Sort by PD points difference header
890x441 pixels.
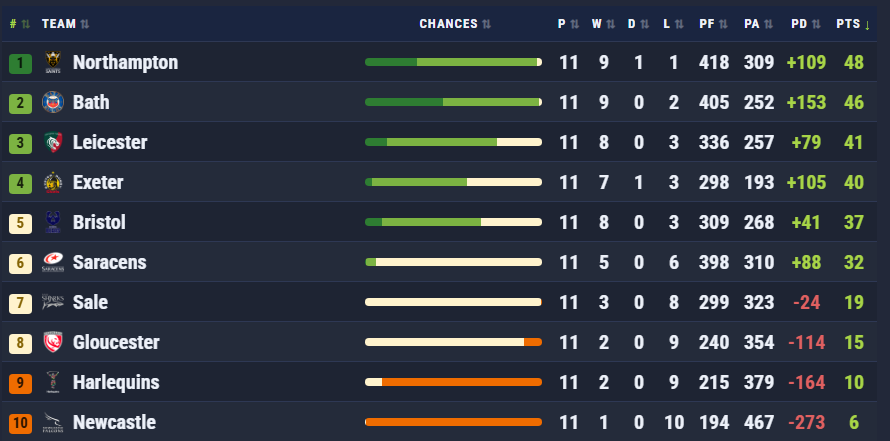pos(804,23)
